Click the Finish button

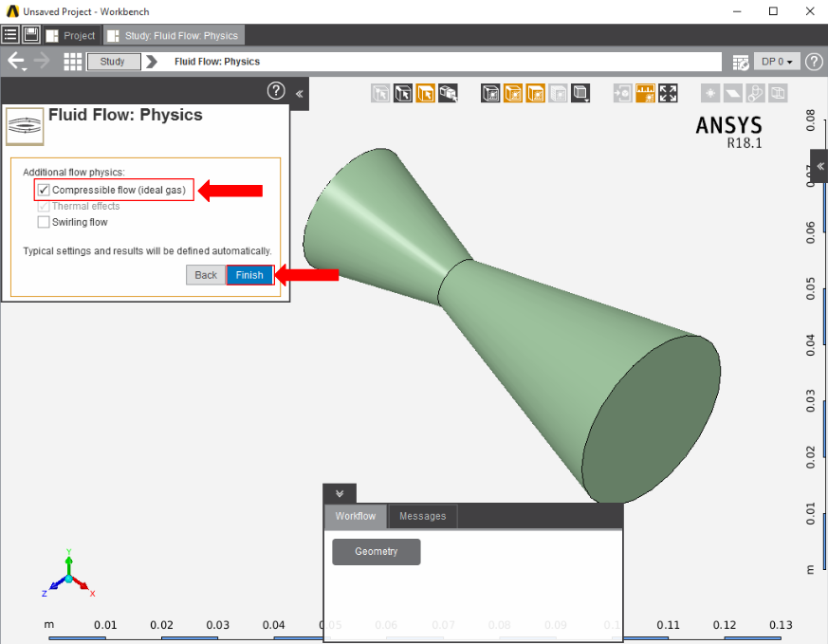[x=249, y=275]
